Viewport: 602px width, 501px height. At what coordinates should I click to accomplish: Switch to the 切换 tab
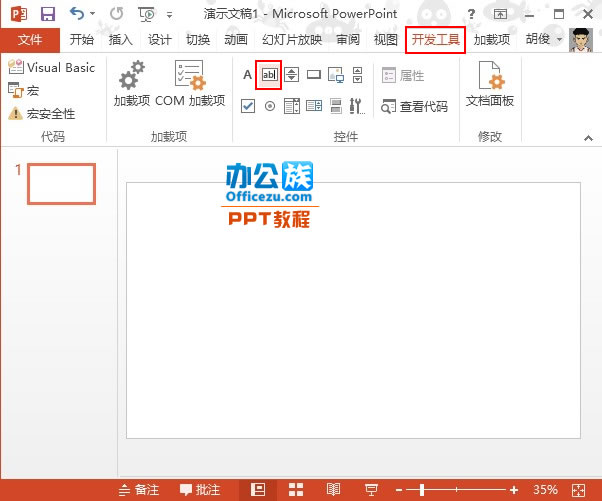coord(198,40)
